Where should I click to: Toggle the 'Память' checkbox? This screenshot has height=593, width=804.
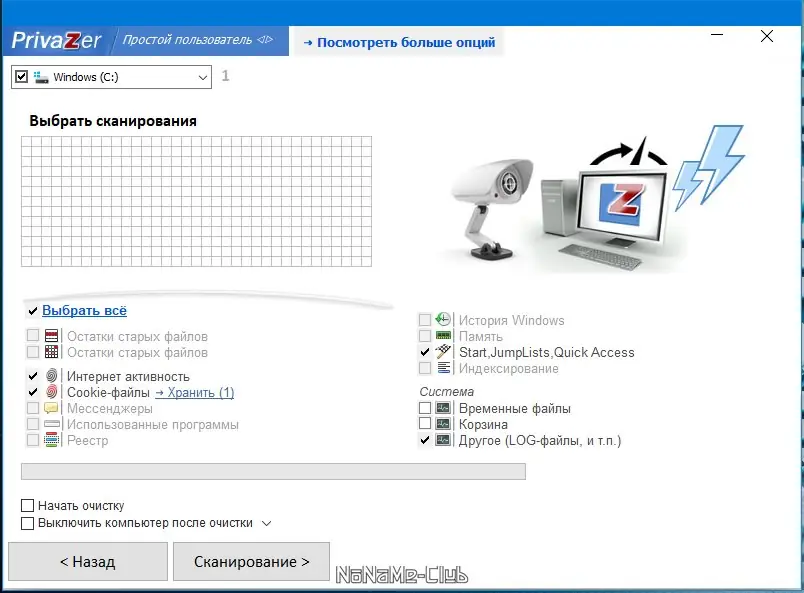coord(425,336)
